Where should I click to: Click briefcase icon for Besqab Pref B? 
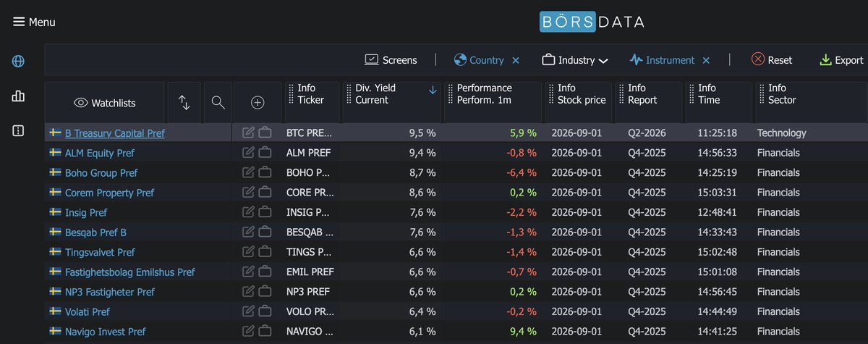point(265,232)
